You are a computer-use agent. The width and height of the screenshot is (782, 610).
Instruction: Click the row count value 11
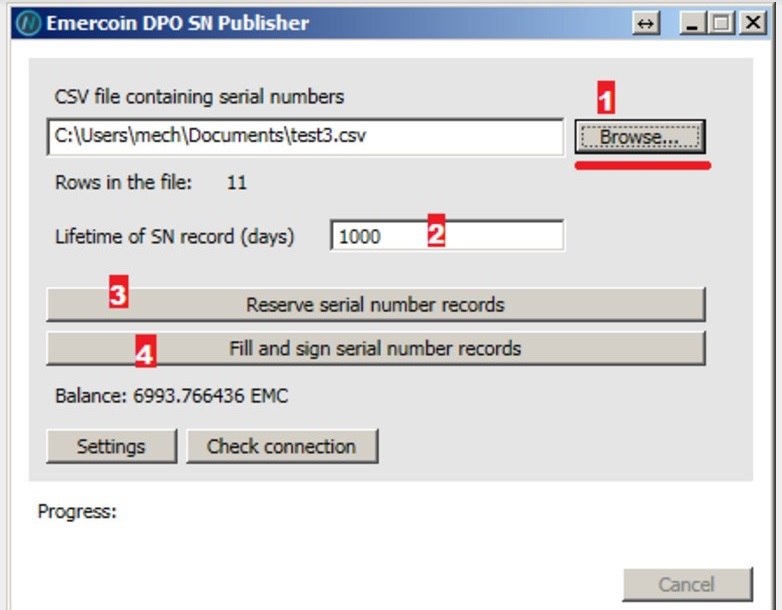point(236,183)
